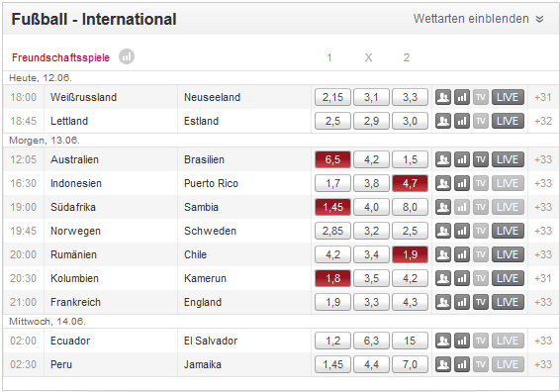Image resolution: width=560 pixels, height=392 pixels.
Task: Pick 15 odds on El Salvador win
Action: click(410, 341)
